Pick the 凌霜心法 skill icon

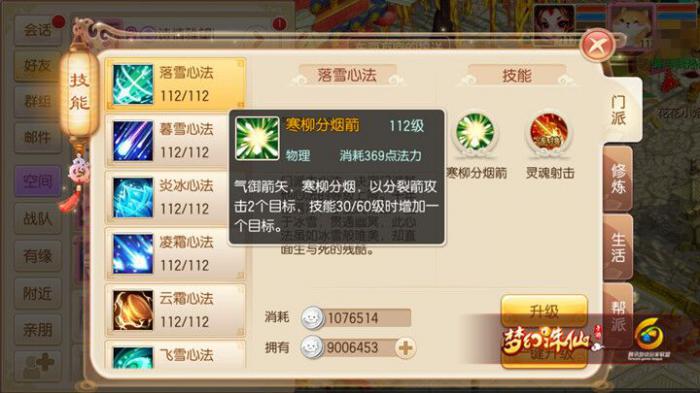tap(133, 253)
